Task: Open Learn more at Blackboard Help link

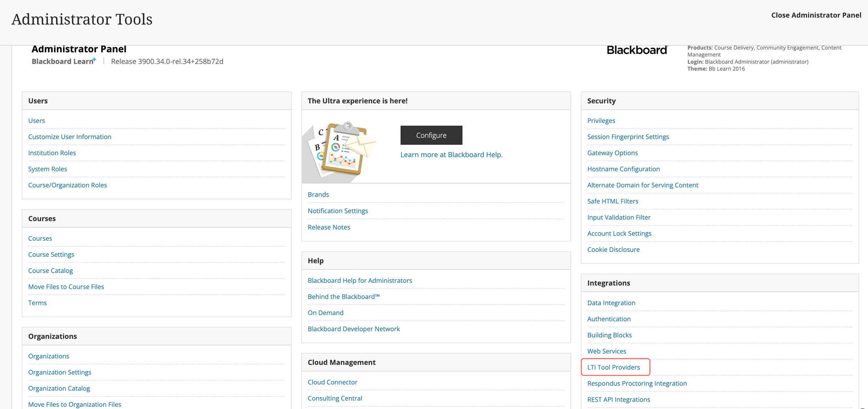Action: click(x=451, y=155)
